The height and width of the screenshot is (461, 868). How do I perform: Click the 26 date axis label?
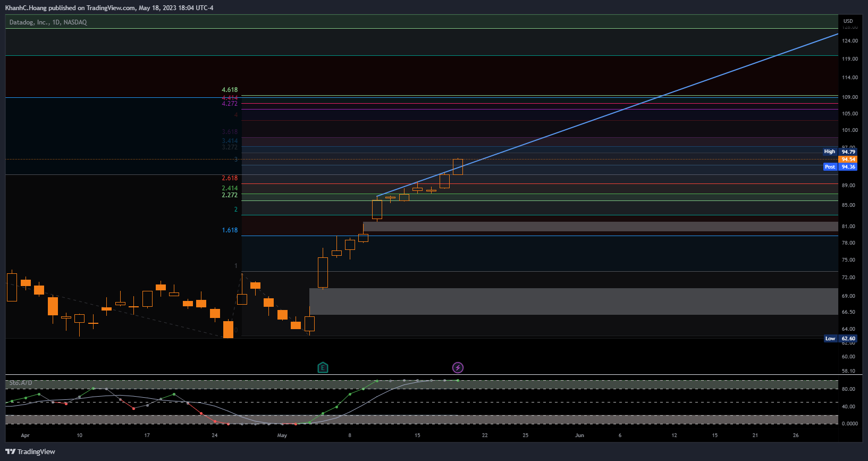pos(796,435)
